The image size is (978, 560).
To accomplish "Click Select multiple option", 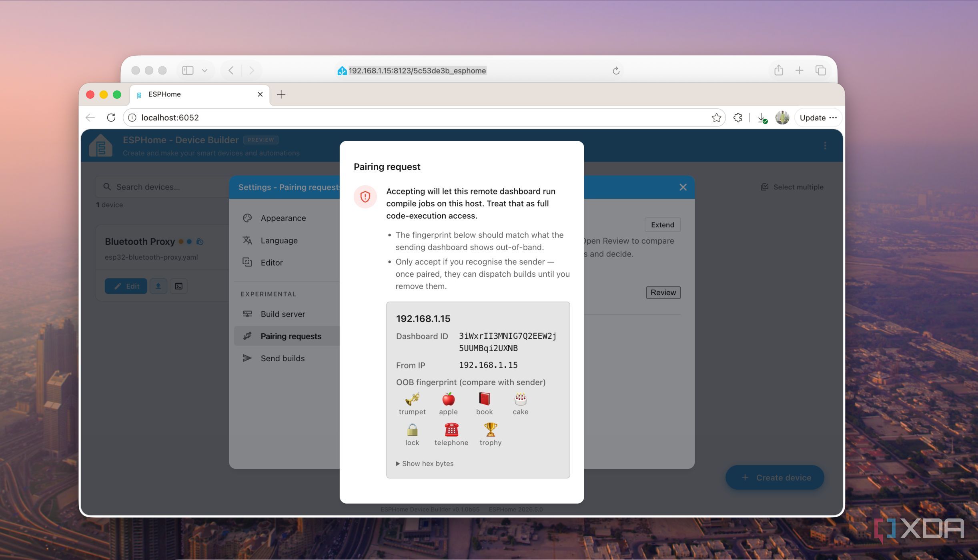I will click(x=792, y=187).
